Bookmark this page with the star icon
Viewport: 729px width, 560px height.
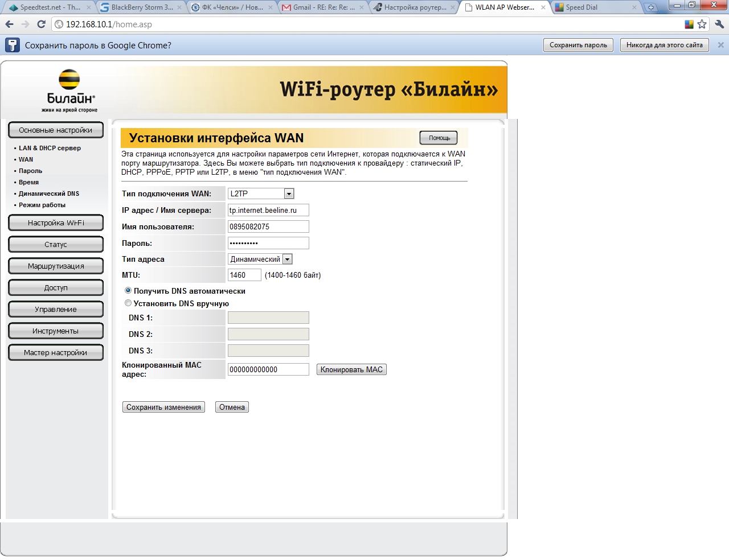click(x=702, y=24)
